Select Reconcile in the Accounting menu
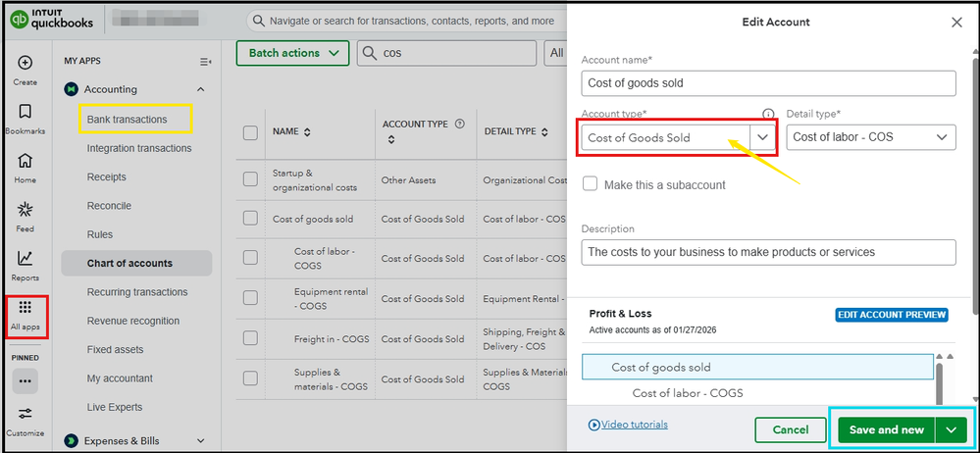The height and width of the screenshot is (453, 980). (x=109, y=206)
